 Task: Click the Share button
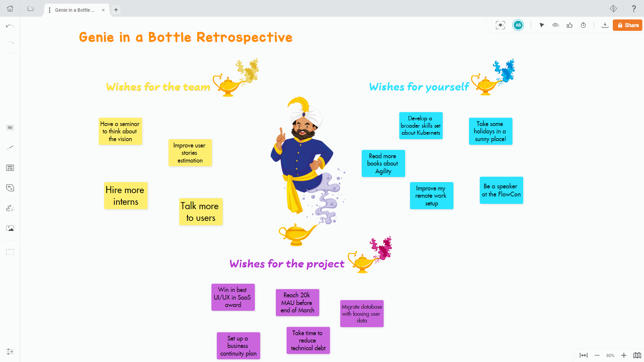pyautogui.click(x=627, y=25)
